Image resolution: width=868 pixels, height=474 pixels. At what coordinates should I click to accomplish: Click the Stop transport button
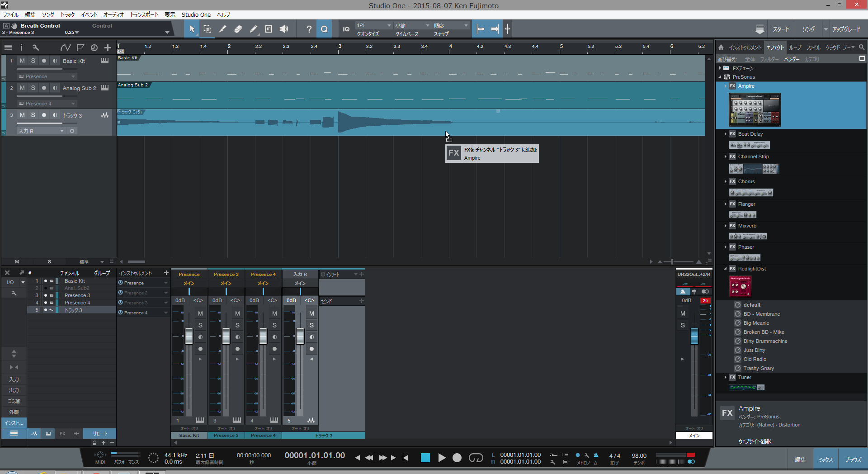tap(425, 458)
